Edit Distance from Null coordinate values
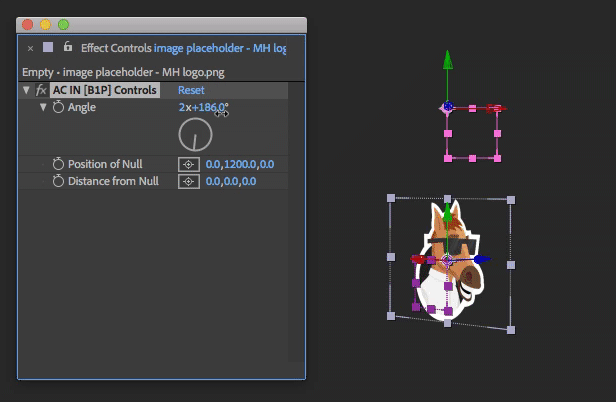 [x=230, y=181]
